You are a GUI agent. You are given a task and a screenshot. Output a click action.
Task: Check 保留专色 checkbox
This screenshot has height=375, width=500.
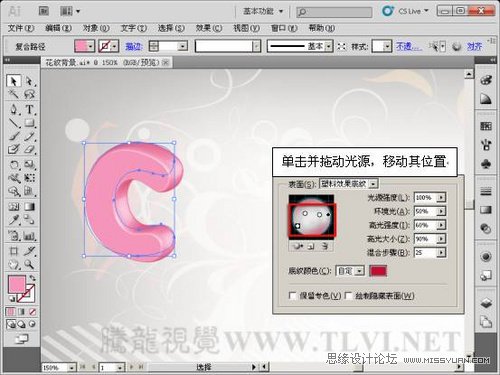[292, 296]
